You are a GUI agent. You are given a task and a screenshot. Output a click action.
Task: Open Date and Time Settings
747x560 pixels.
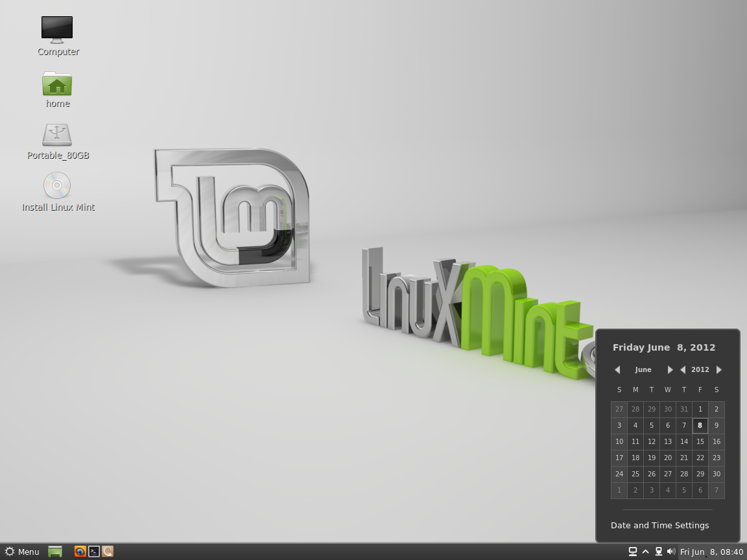coord(660,525)
